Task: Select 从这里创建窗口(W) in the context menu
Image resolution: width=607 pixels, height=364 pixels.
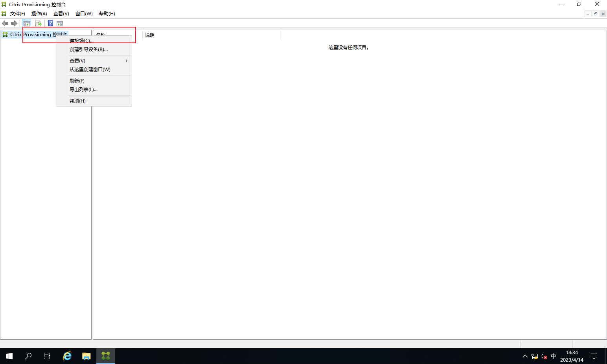Action: tap(90, 70)
